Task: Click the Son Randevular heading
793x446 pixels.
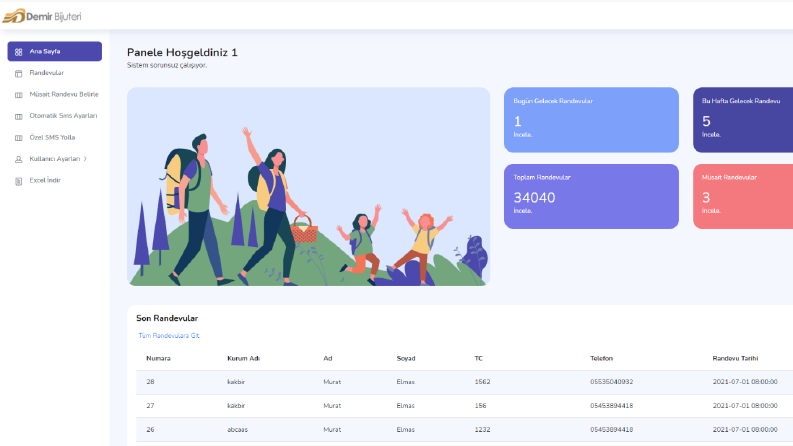Action: tap(167, 319)
